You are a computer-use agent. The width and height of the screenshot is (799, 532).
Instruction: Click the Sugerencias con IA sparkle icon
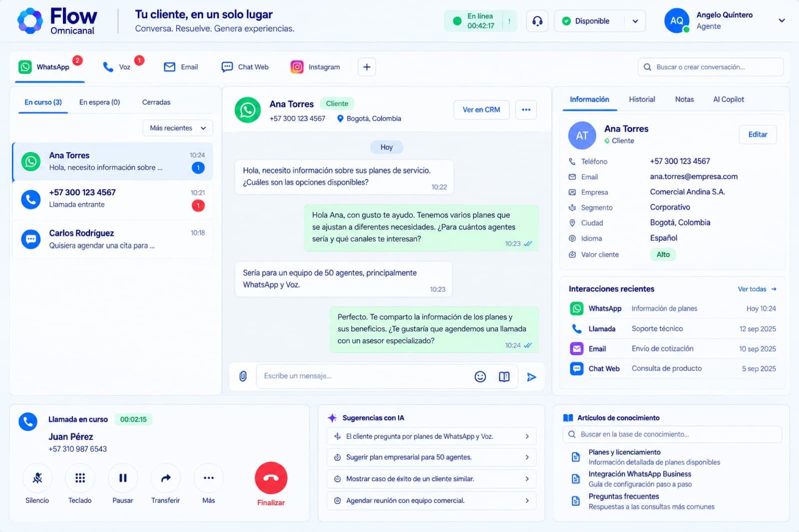tap(332, 418)
